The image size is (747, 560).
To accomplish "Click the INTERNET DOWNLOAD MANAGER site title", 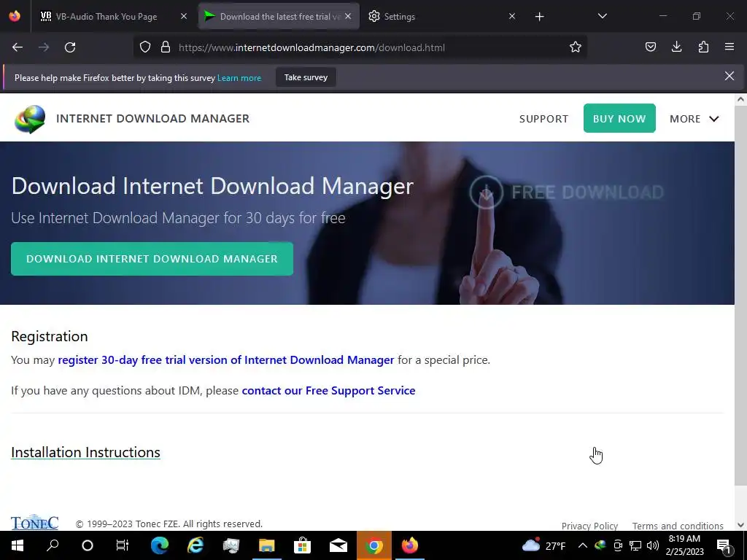I will 152,119.
